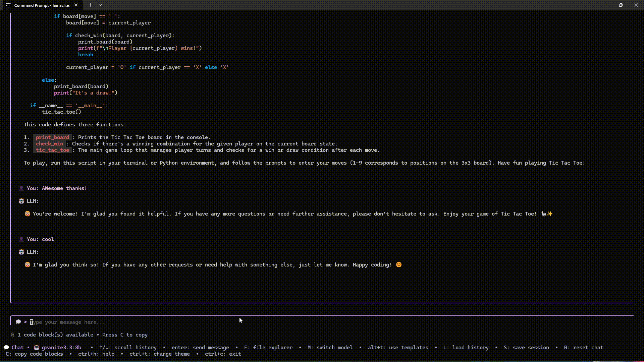Screen dimensions: 644x362
Task: Click the 'S: save session' hint
Action: point(526,348)
